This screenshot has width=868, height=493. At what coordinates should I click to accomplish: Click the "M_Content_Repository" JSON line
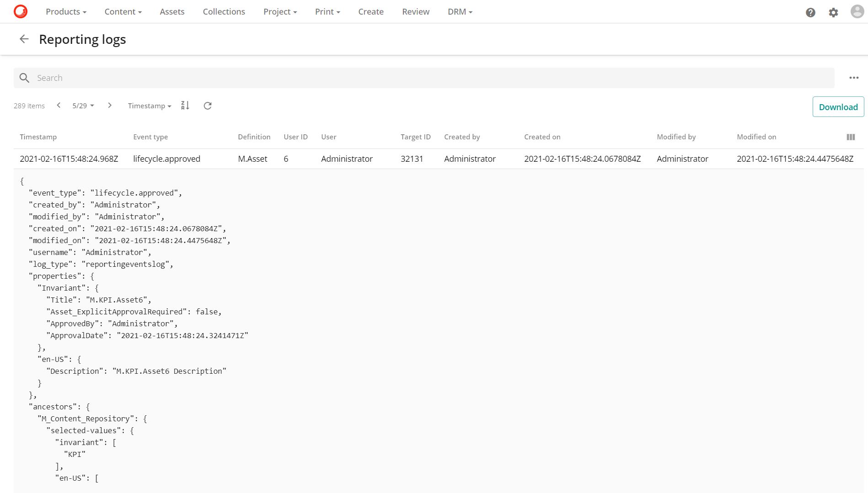(92, 419)
